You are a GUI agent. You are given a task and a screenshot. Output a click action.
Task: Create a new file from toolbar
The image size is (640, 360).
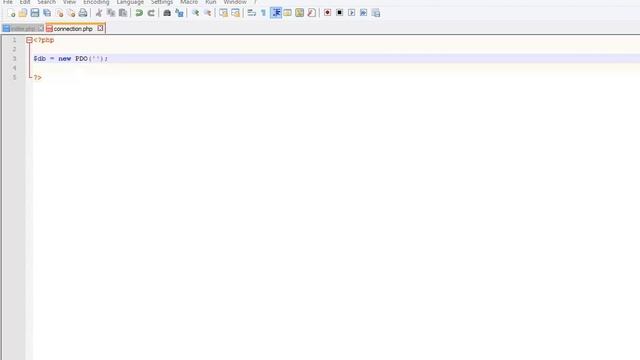(11, 13)
